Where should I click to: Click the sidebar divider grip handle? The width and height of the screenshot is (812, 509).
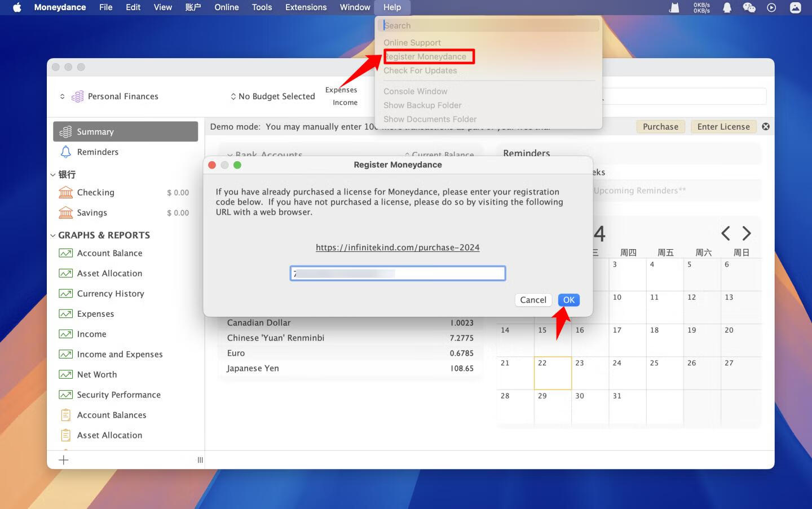(x=200, y=460)
